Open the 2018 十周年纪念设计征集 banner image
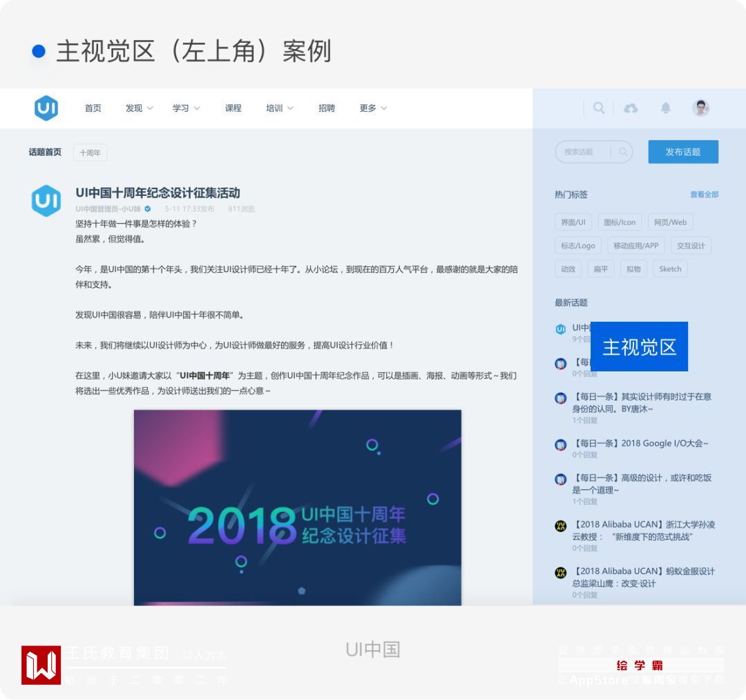 coord(297,507)
